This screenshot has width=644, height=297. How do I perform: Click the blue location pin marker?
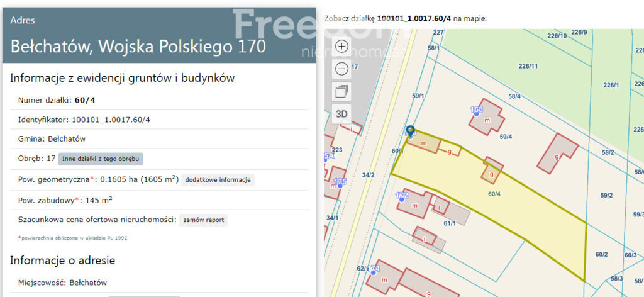pyautogui.click(x=411, y=131)
